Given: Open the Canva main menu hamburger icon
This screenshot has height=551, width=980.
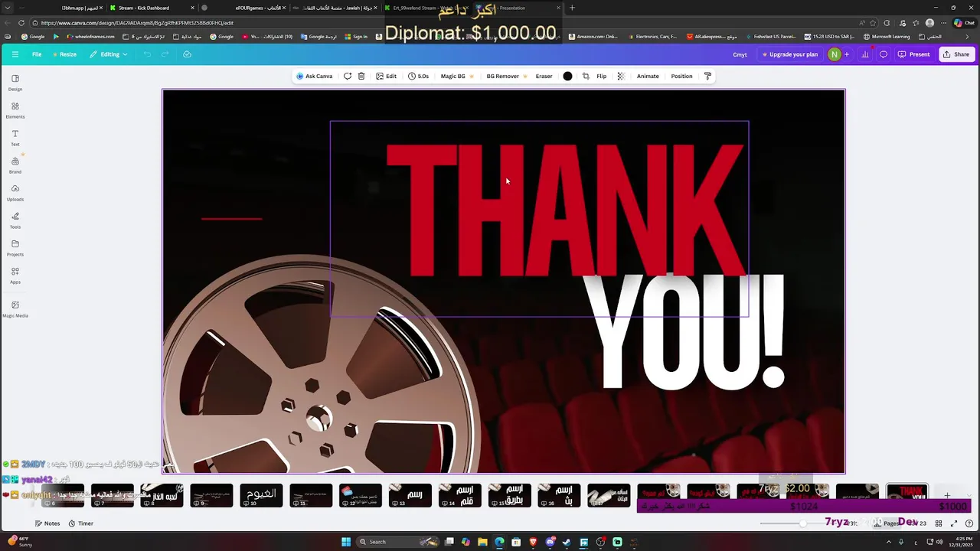Looking at the screenshot, I should [15, 54].
